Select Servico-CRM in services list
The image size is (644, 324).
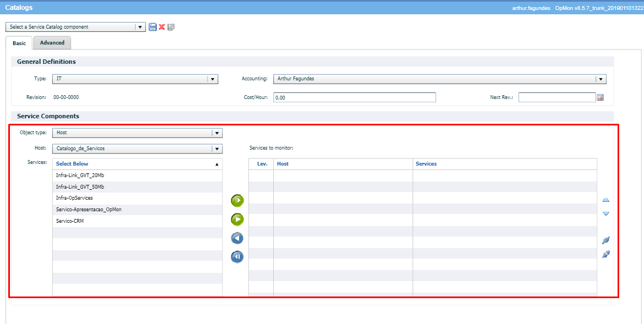pyautogui.click(x=137, y=221)
